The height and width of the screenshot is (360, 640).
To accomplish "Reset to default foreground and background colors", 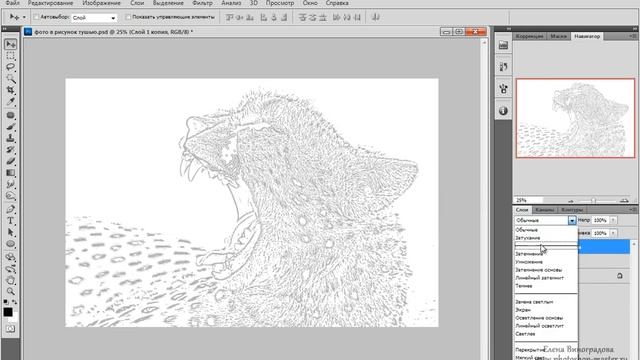I will tap(6, 302).
